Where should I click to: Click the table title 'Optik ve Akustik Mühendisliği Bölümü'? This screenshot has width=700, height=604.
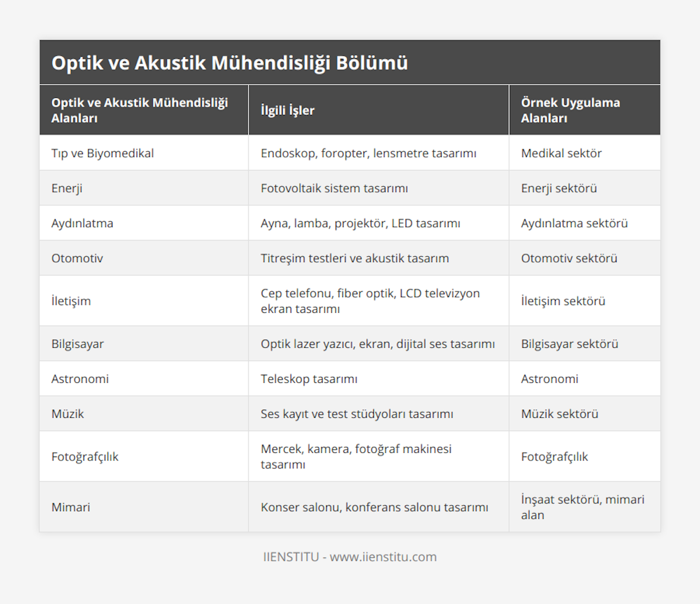(229, 63)
